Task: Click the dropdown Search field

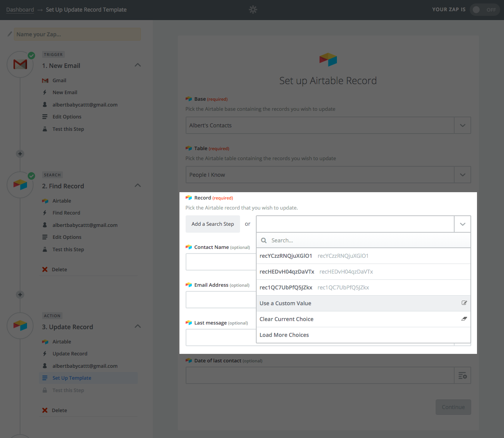Action: 364,240
